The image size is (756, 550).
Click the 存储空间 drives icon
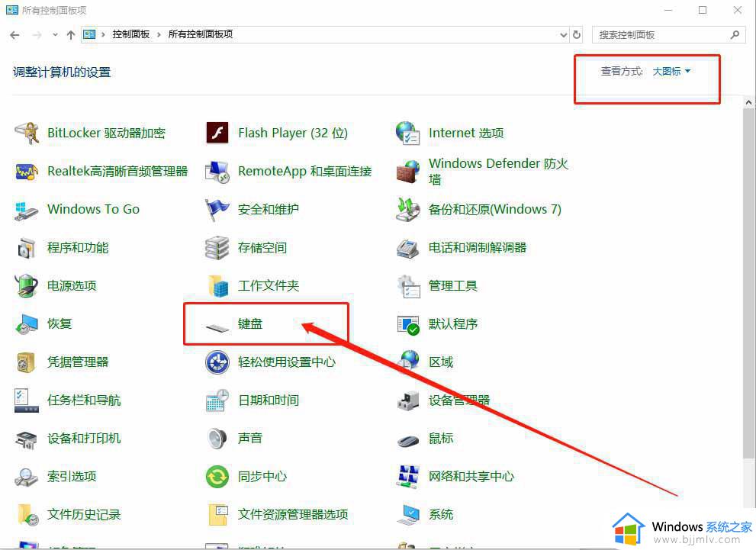(x=217, y=248)
